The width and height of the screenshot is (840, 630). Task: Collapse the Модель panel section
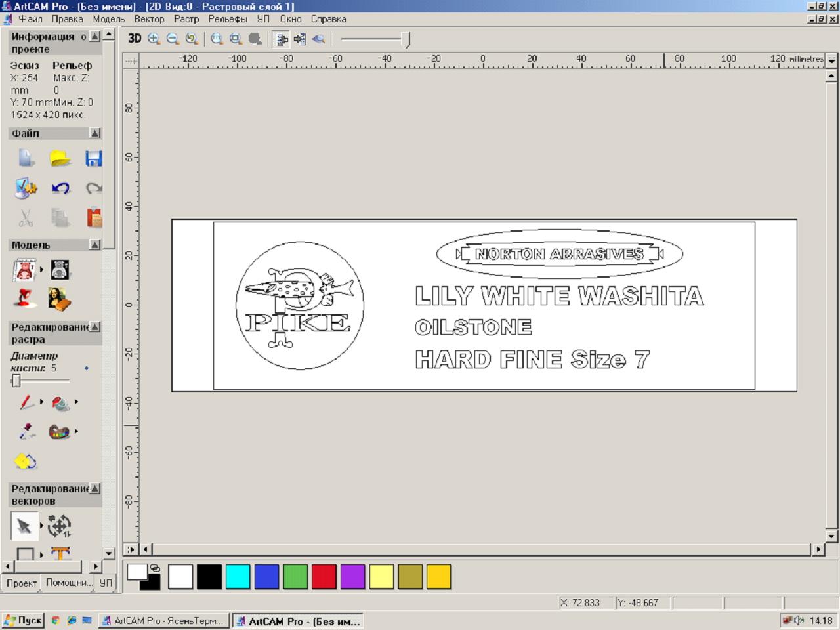[x=94, y=245]
